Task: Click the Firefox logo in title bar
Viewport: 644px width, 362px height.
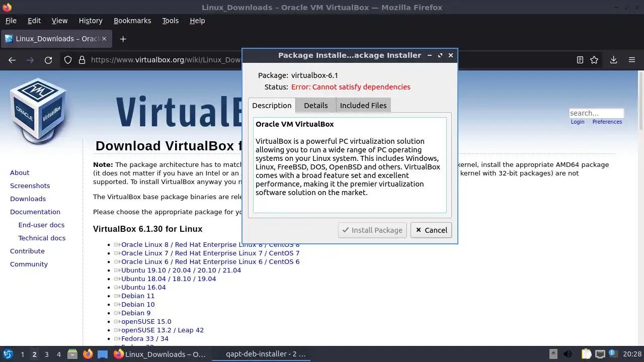Action: [7, 8]
